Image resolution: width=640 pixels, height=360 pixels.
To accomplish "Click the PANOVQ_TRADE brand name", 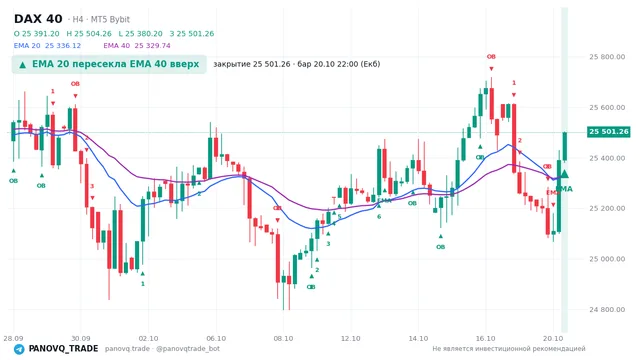I will [x=63, y=349].
